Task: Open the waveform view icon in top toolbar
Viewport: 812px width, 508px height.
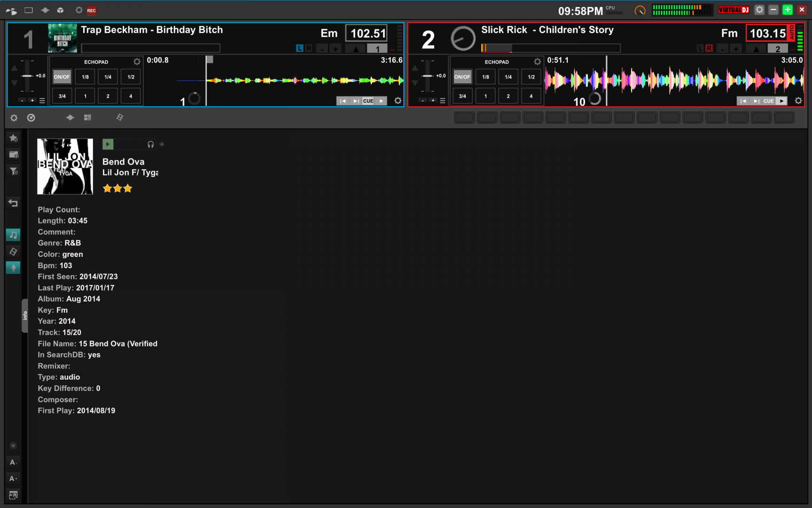Action: click(x=45, y=10)
